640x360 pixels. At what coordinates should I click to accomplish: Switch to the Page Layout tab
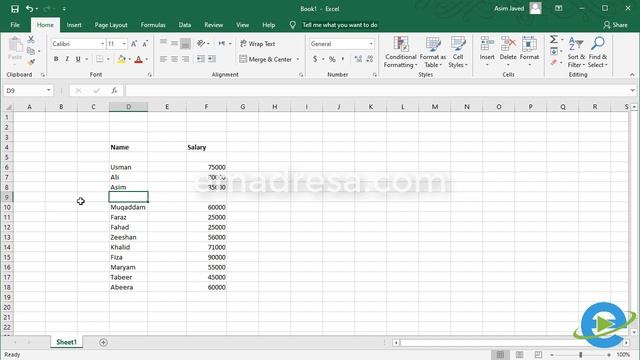pyautogui.click(x=111, y=25)
